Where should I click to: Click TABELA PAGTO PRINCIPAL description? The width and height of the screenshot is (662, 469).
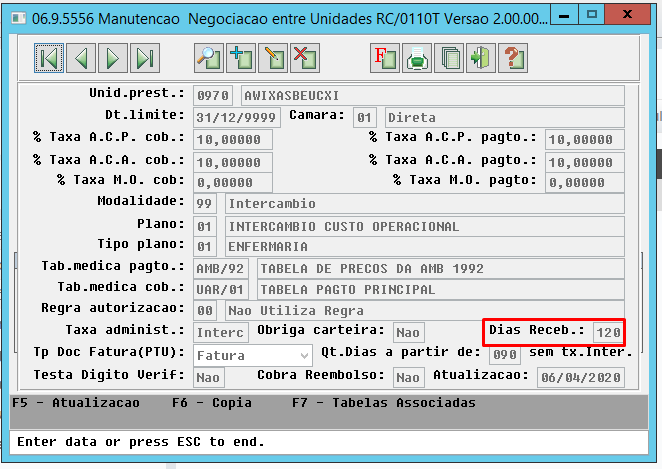tap(347, 290)
